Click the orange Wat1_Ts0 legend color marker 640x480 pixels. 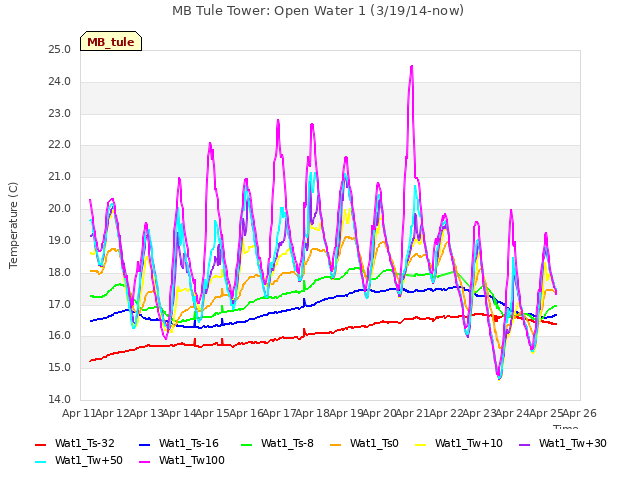click(x=336, y=444)
